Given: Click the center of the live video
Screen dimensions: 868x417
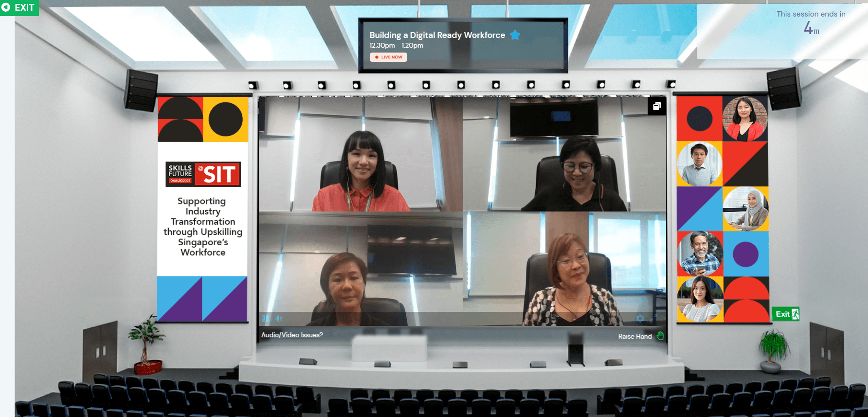Looking at the screenshot, I should [x=462, y=211].
